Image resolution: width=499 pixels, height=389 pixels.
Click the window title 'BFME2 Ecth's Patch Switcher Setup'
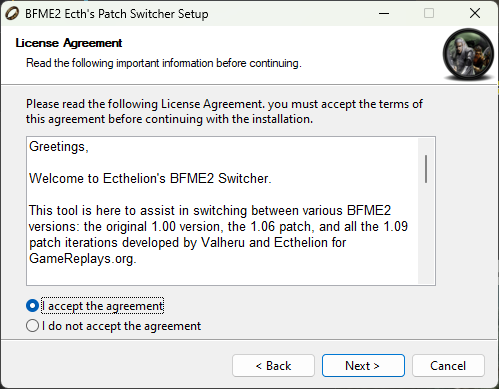pyautogui.click(x=117, y=14)
